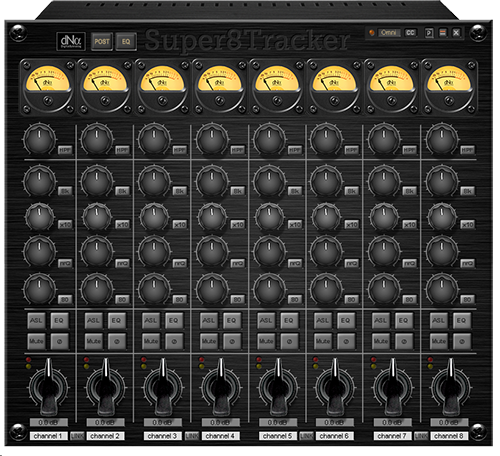The height and width of the screenshot is (456, 500).
Task: Click the HPF frequency knob on channel 1
Action: pyautogui.click(x=39, y=139)
